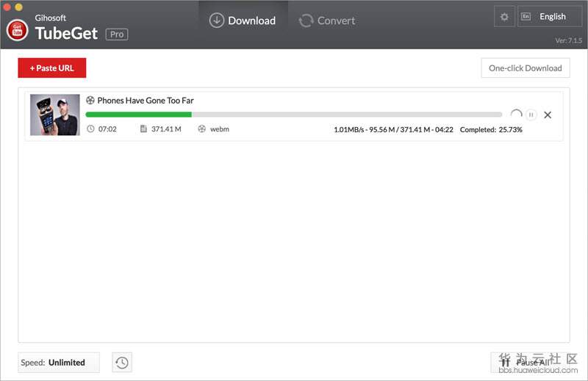Screen dimensions: 588x381
Task: Click the Paste URL button
Action: (52, 68)
